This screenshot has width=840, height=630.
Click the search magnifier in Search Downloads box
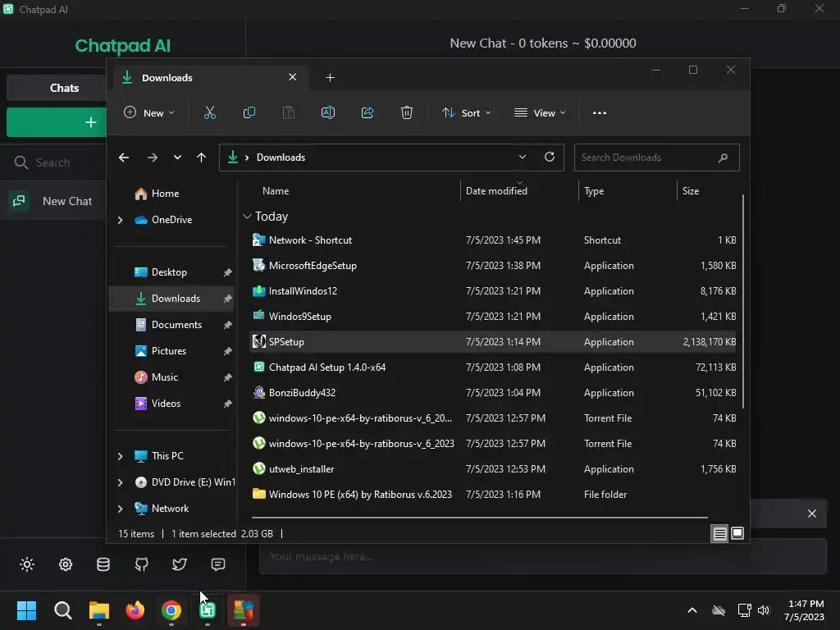coord(723,157)
